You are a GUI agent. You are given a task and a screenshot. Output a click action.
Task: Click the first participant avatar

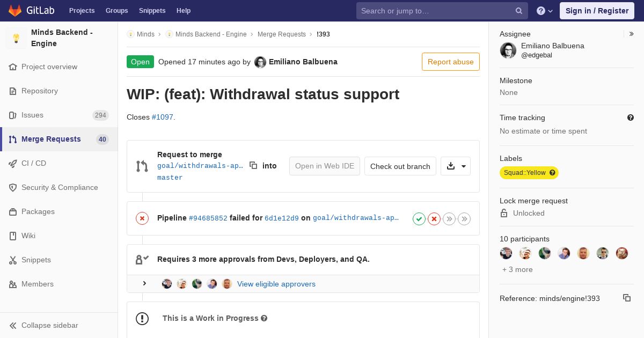(x=506, y=253)
